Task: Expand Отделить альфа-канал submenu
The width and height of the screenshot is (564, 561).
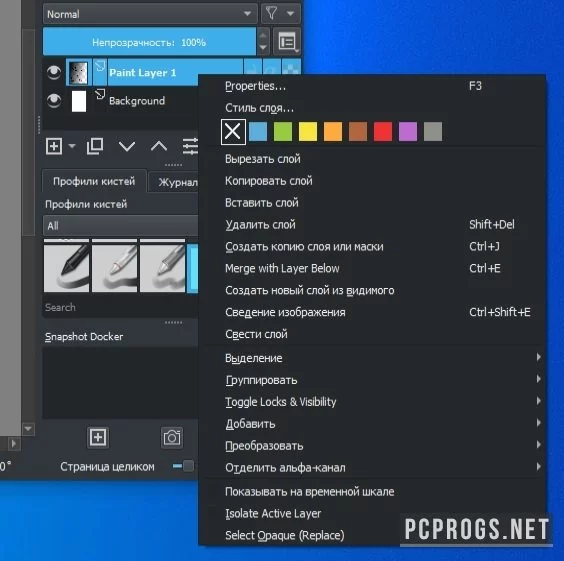Action: pos(372,468)
